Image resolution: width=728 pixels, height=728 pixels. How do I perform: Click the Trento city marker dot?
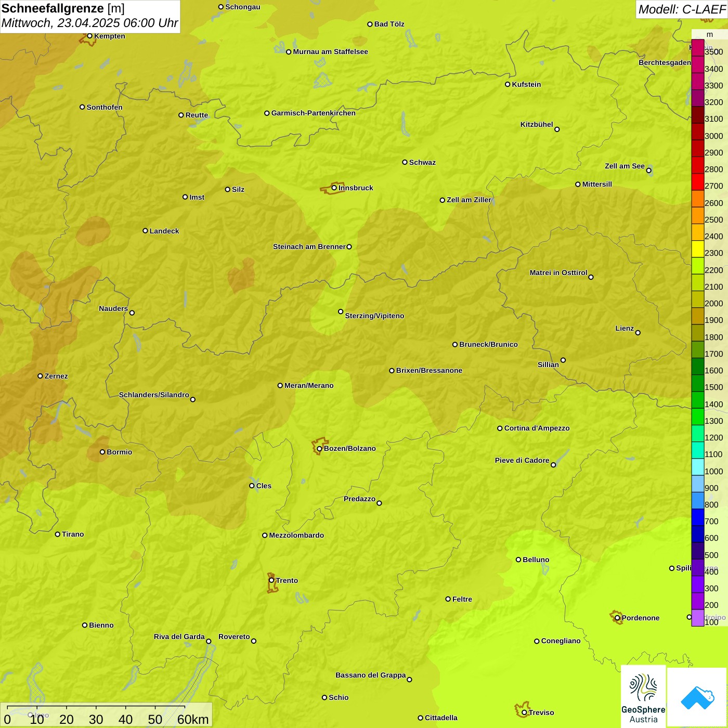[271, 580]
